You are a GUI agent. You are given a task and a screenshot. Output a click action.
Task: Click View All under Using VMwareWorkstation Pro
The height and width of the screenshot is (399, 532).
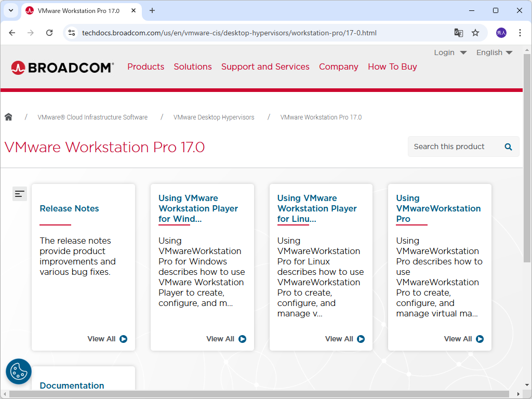point(463,339)
